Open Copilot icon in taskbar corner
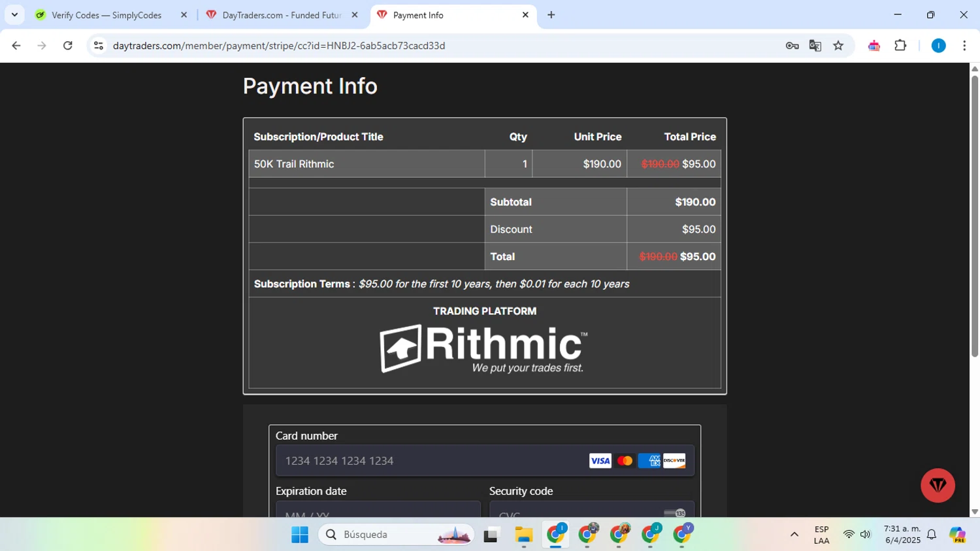The height and width of the screenshot is (551, 980). (958, 535)
